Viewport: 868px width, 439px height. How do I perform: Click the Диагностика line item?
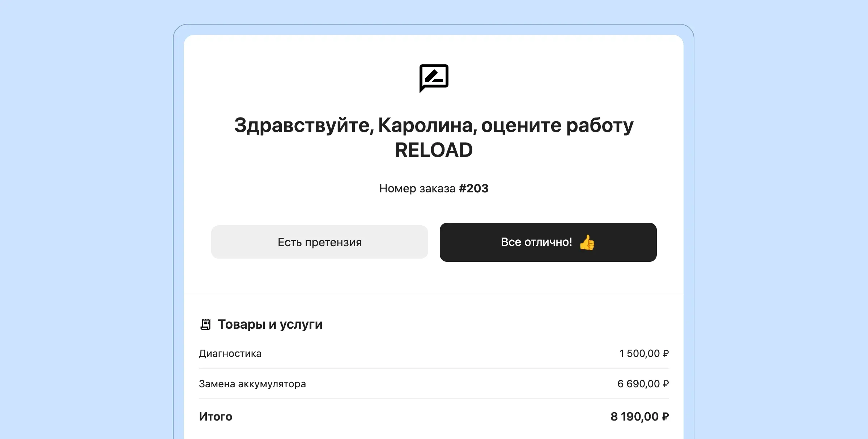(x=230, y=353)
